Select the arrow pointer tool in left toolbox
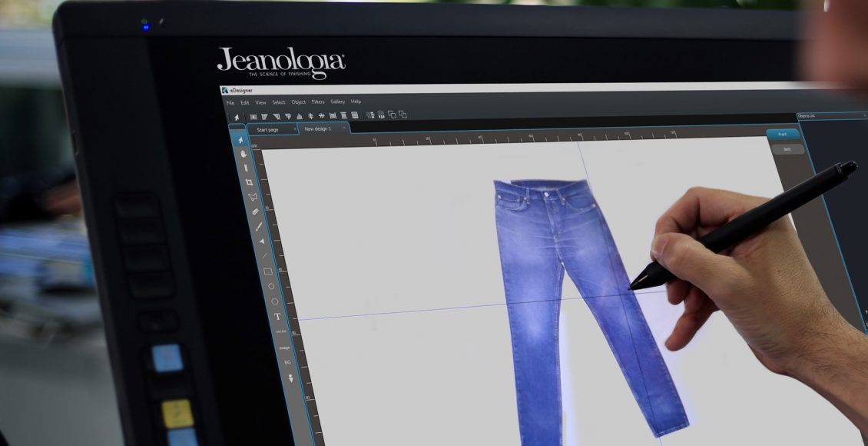The height and width of the screenshot is (446, 868). coord(240,140)
